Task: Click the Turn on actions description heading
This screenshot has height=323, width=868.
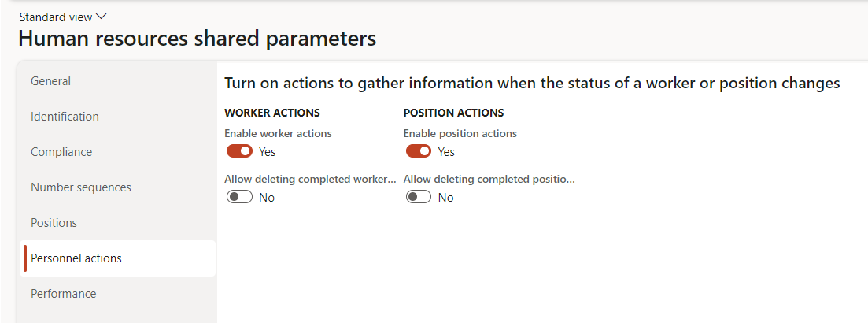Action: click(x=533, y=83)
